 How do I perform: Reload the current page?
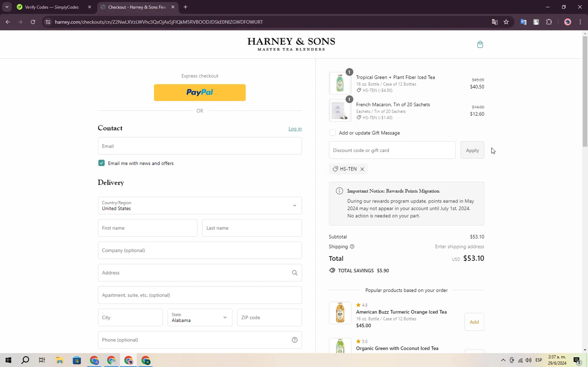33,22
